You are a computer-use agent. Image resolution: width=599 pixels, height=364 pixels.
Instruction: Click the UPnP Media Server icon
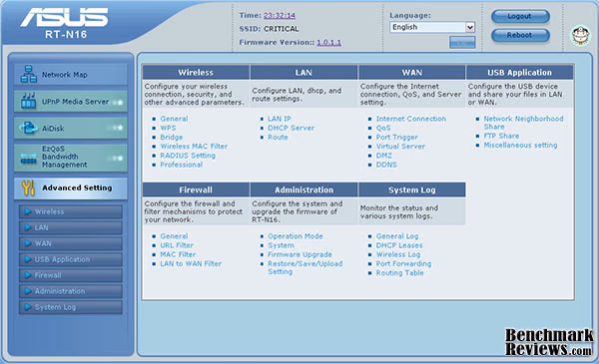[29, 101]
